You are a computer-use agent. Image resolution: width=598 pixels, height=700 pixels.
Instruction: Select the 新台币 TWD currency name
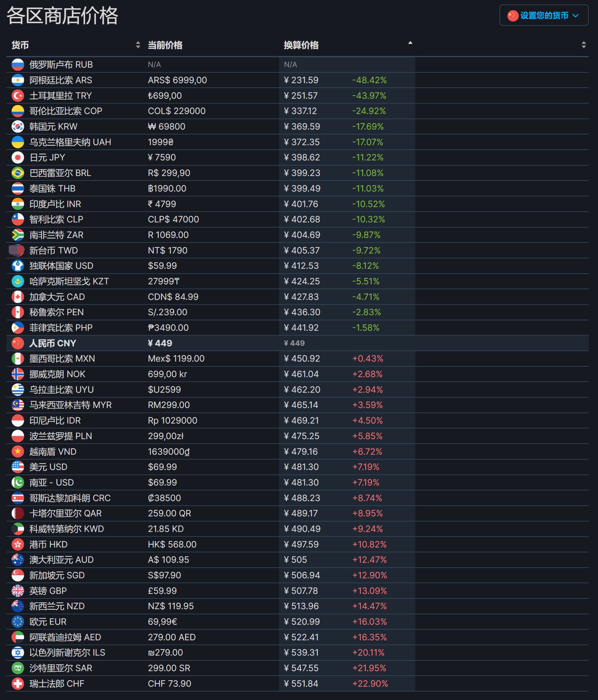point(53,250)
